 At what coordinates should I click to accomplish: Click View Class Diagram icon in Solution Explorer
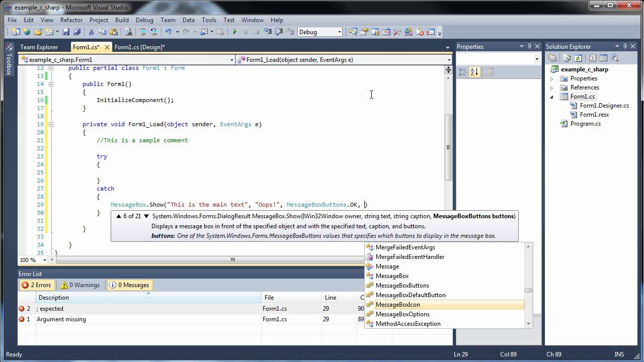[614, 58]
